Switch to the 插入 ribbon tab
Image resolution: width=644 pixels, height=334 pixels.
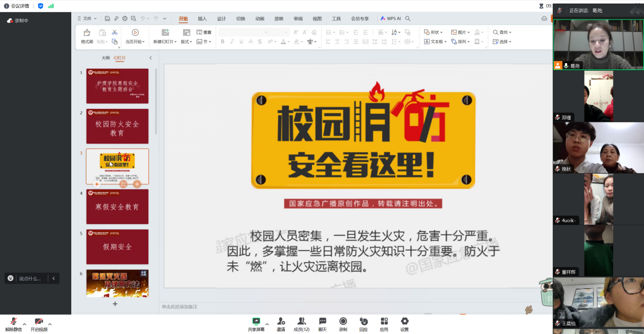(202, 19)
